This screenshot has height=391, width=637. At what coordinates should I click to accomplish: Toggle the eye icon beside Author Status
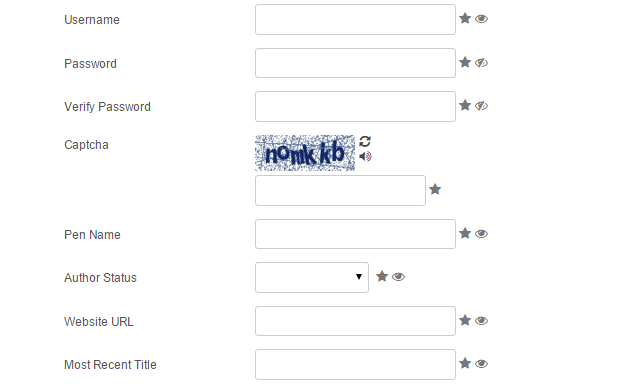pos(399,277)
